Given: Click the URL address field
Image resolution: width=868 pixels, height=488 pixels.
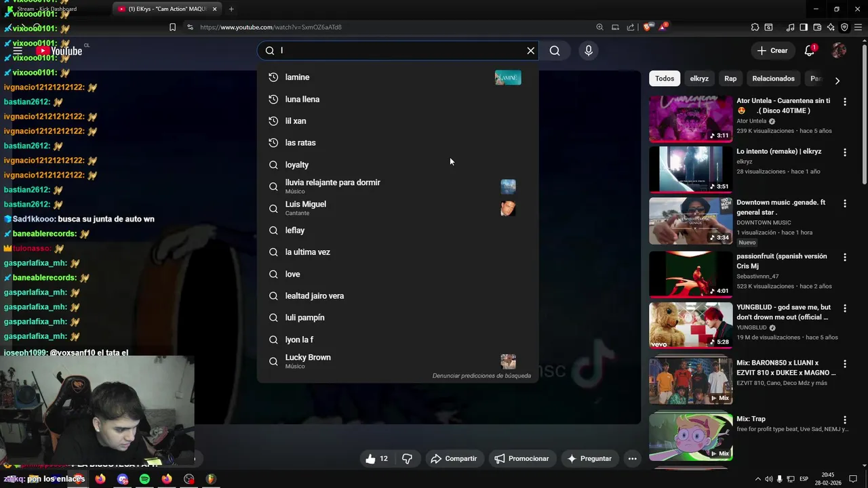Looking at the screenshot, I should point(393,27).
